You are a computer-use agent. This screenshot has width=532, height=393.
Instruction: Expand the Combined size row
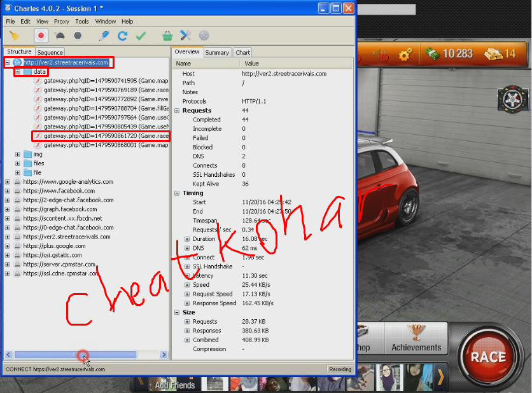coord(187,340)
